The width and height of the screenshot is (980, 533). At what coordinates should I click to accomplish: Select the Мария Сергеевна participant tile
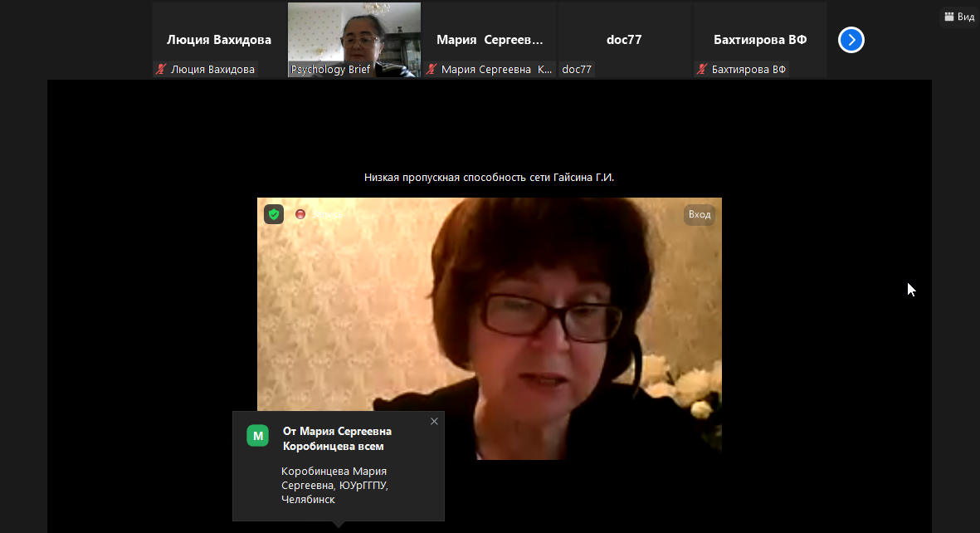coord(490,38)
